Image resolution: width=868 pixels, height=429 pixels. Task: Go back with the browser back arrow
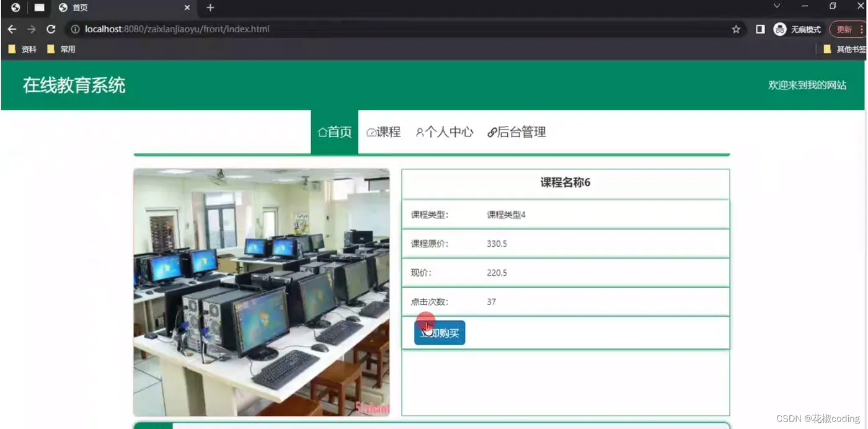tap(12, 29)
